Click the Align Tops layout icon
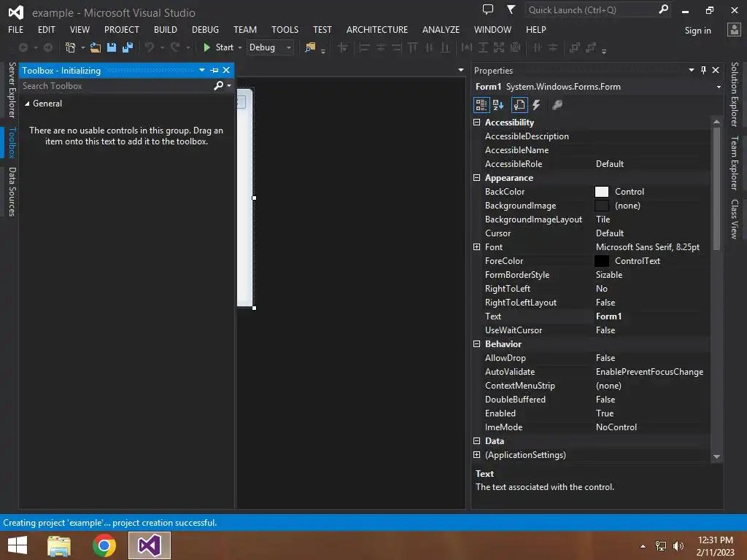Viewport: 747px width, 560px height. click(413, 47)
